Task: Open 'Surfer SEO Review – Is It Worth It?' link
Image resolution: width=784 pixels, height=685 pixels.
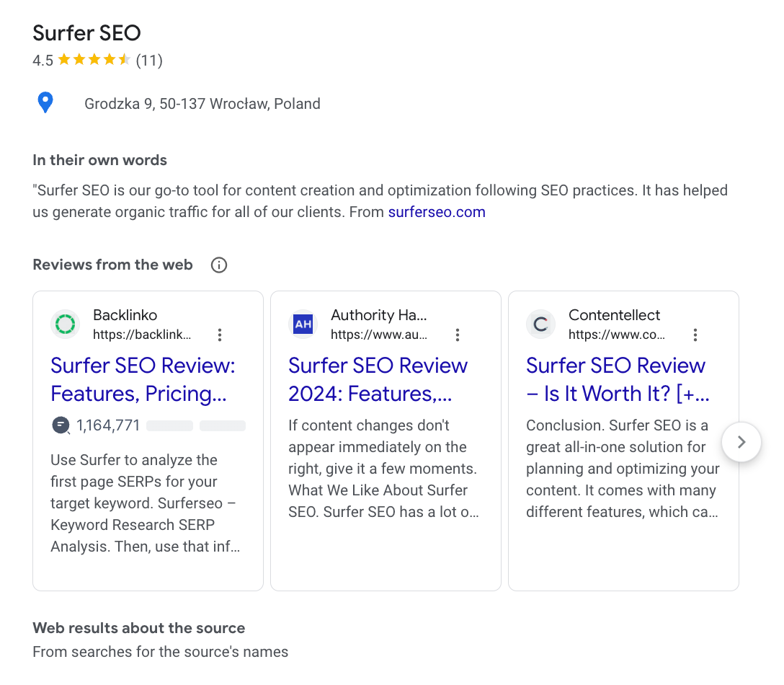Action: pos(617,379)
